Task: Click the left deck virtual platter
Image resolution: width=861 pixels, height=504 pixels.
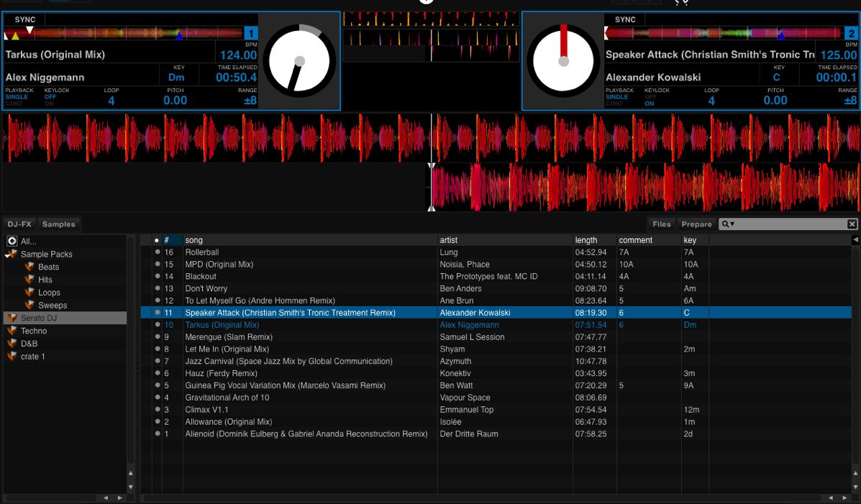Action: (x=299, y=62)
